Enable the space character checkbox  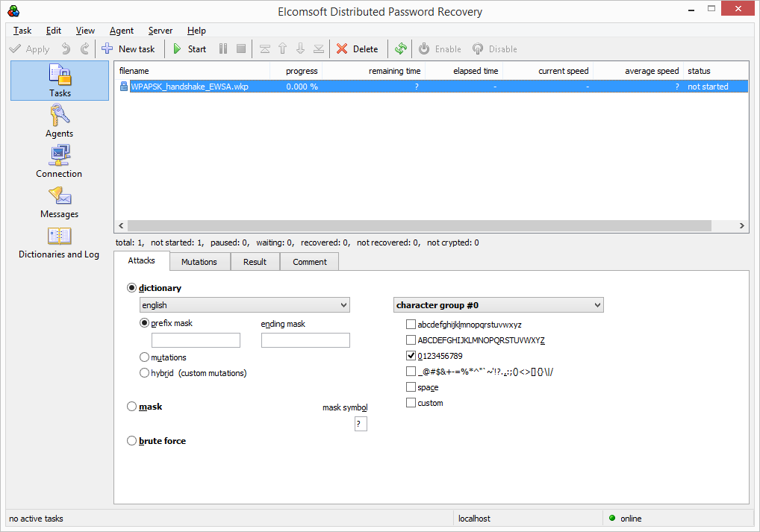click(411, 387)
